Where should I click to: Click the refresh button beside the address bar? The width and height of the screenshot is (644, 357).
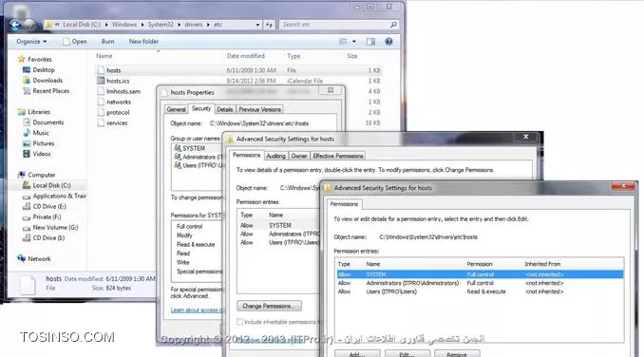pyautogui.click(x=269, y=25)
